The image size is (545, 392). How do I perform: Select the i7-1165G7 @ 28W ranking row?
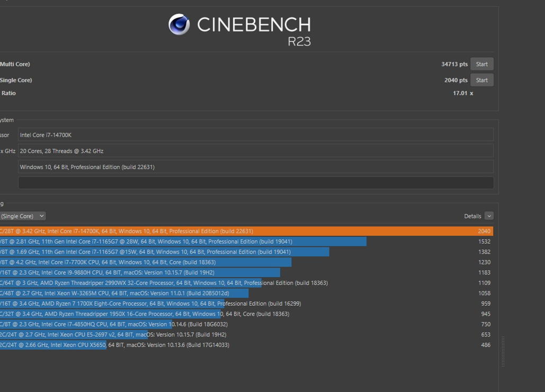pos(246,242)
